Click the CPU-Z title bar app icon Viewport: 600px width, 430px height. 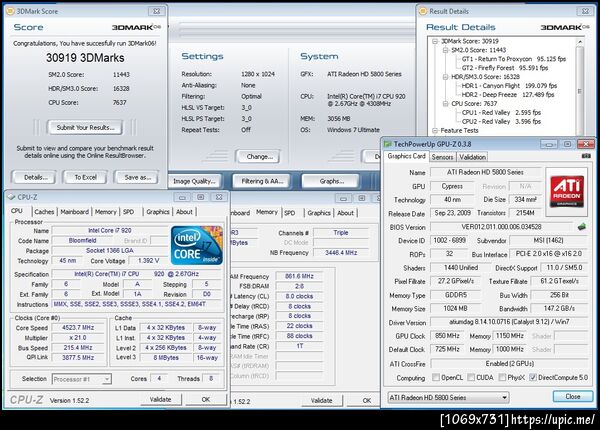click(11, 197)
